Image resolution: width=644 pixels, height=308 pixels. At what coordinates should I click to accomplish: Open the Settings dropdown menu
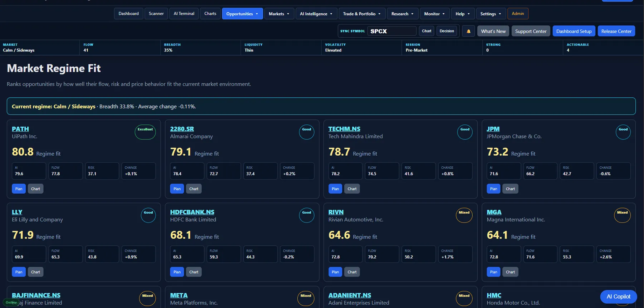491,14
